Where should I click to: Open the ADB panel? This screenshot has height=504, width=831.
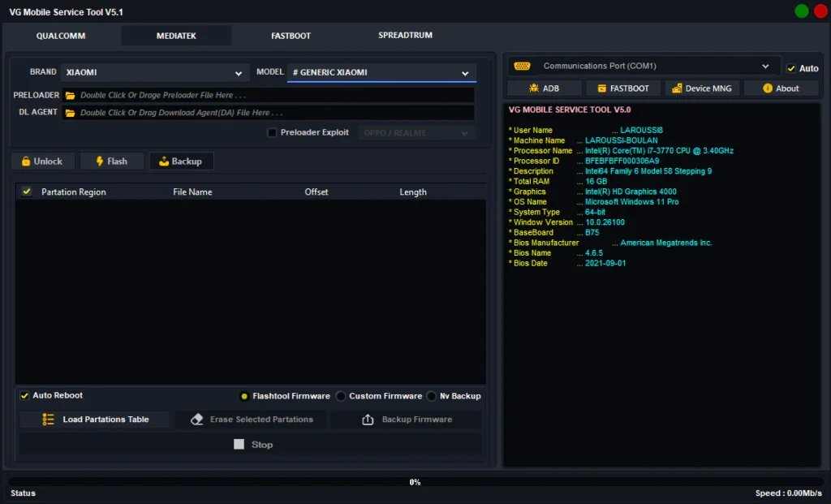(545, 88)
